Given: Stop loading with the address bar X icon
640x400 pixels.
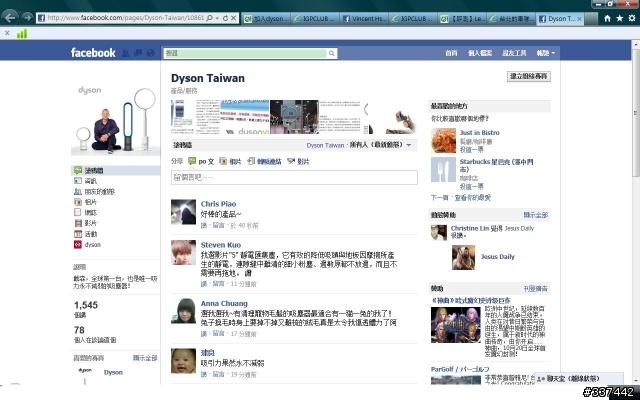Looking at the screenshot, I should pos(233,18).
